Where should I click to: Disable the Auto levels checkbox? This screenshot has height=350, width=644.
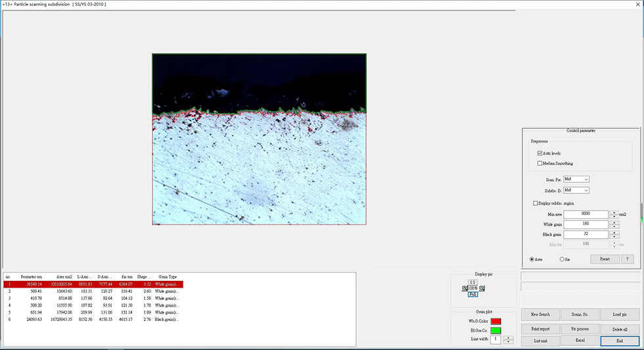[540, 153]
